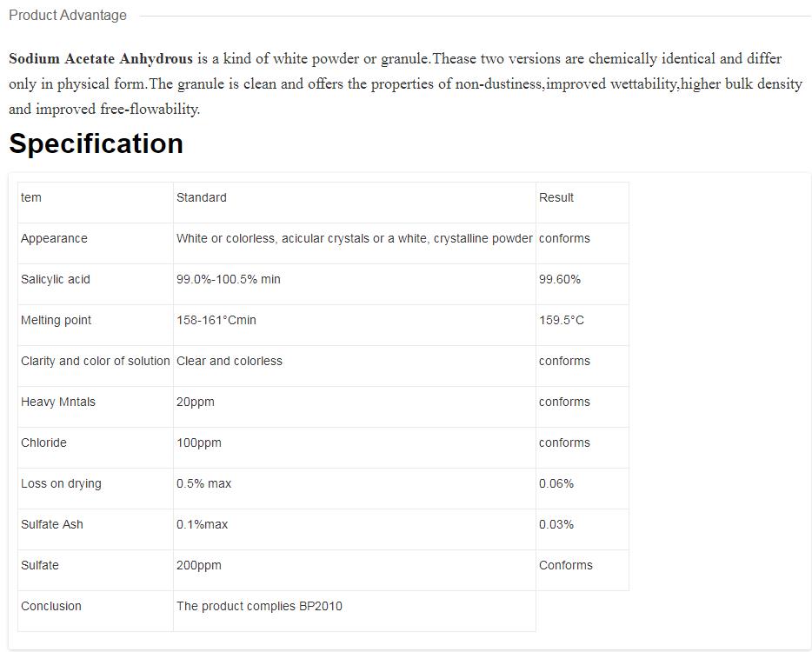The height and width of the screenshot is (652, 812).
Task: Click the 20ppm standard value
Action: click(196, 402)
